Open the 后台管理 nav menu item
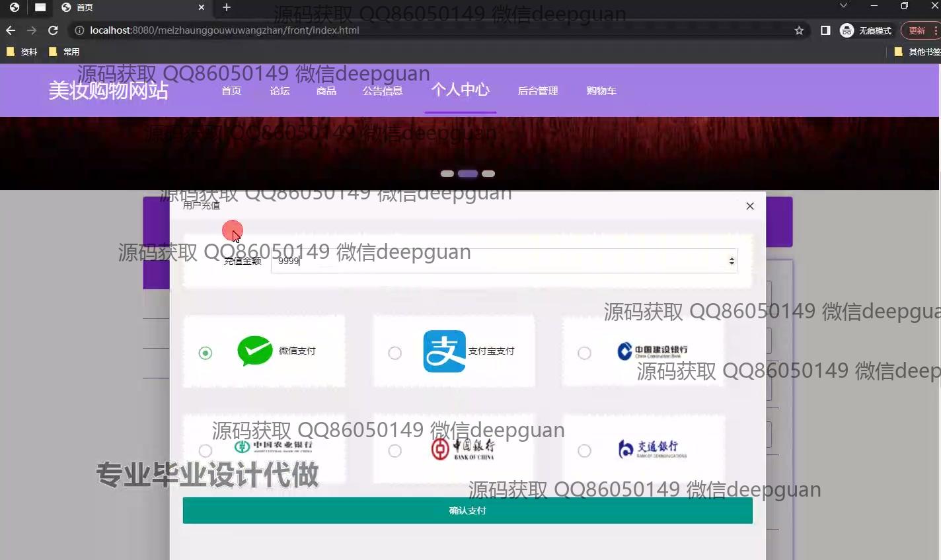The image size is (941, 560). [538, 91]
